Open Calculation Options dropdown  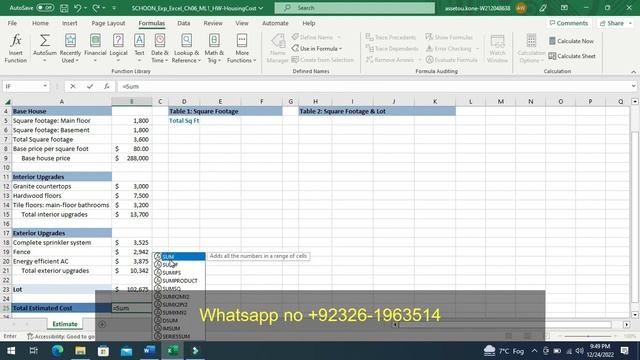pyautogui.click(x=531, y=48)
